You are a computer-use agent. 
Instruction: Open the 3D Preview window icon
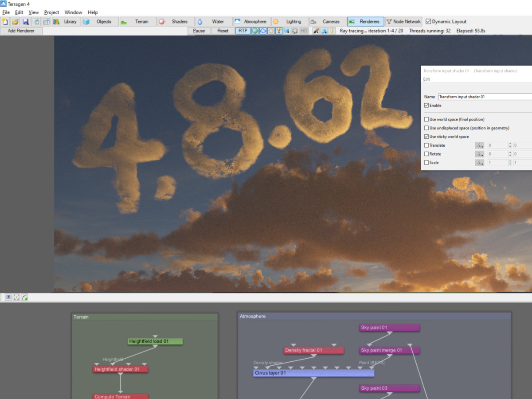pyautogui.click(x=46, y=21)
